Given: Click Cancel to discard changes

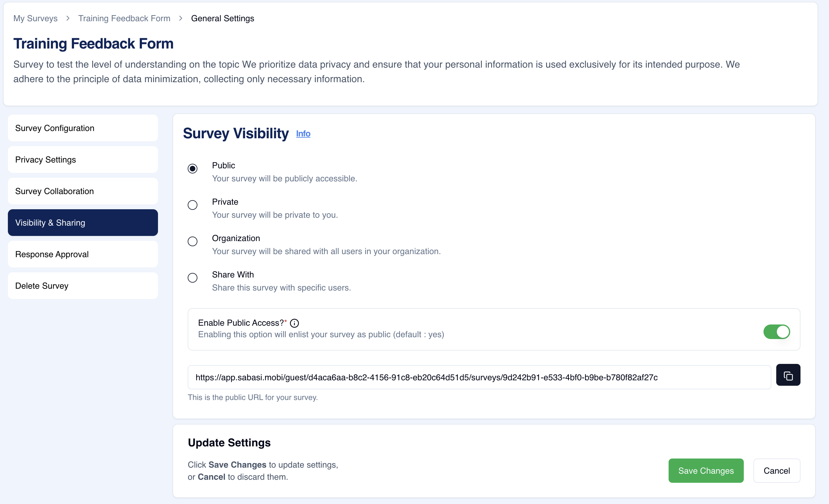Looking at the screenshot, I should click(777, 470).
